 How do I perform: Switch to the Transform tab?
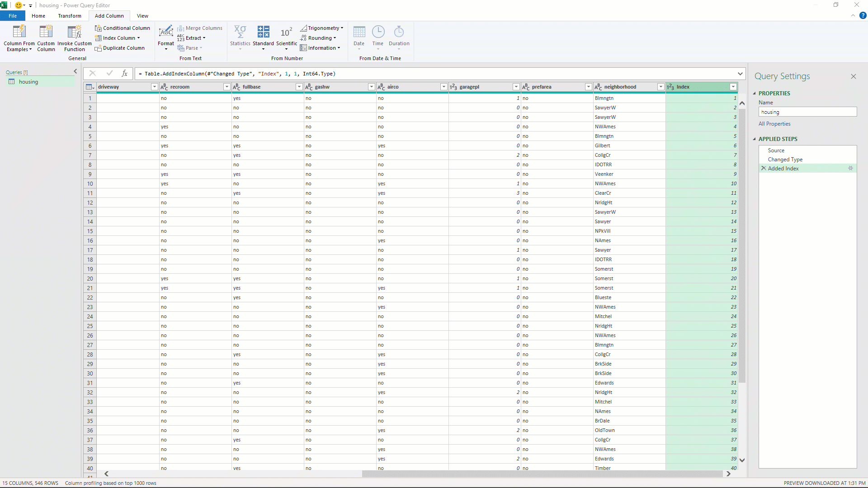[70, 16]
